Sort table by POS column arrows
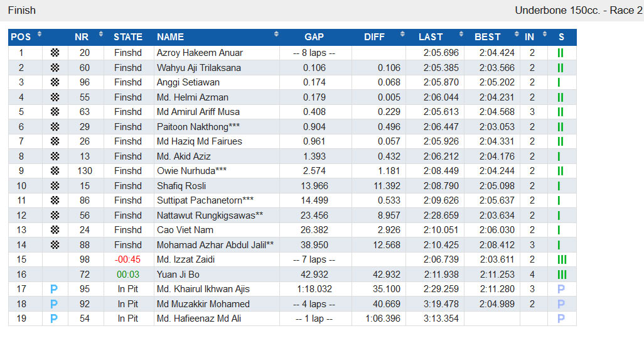The width and height of the screenshot is (644, 338). (x=40, y=34)
